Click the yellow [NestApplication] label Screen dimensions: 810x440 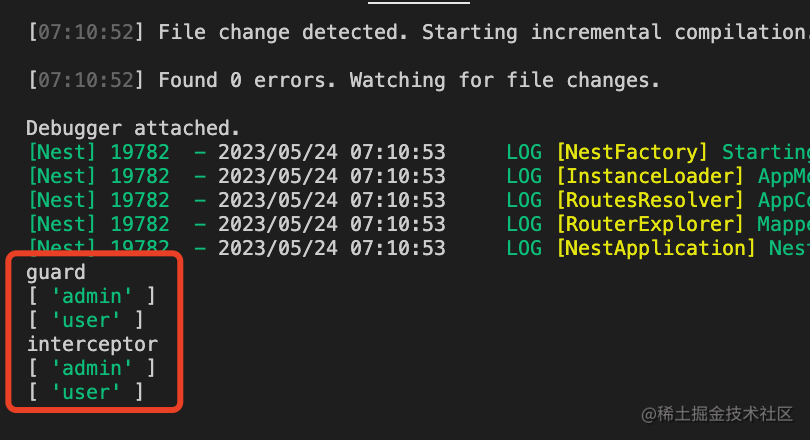coord(654,248)
